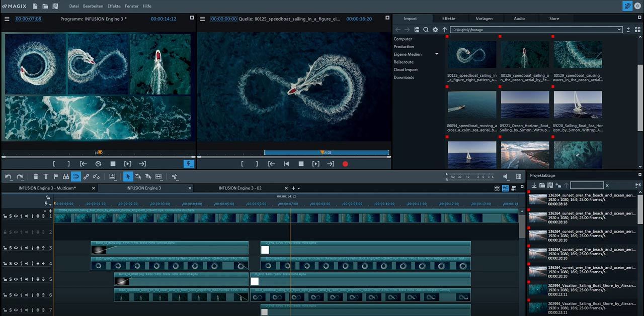
Task: Open Computer in the Import sidebar
Action: (403, 39)
